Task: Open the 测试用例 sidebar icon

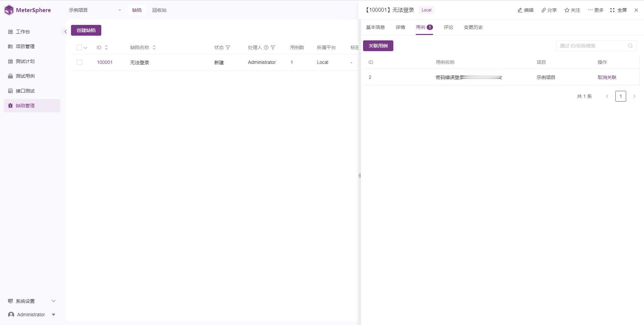Action: coord(10,76)
